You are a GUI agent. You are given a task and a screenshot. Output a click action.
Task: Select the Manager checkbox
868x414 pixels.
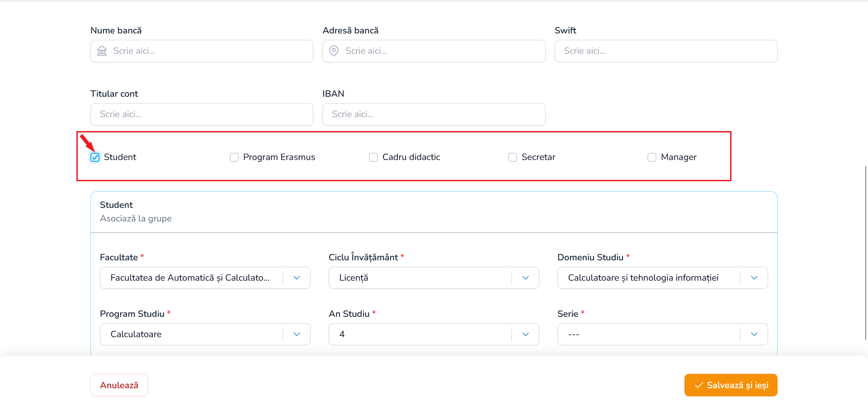click(x=652, y=157)
